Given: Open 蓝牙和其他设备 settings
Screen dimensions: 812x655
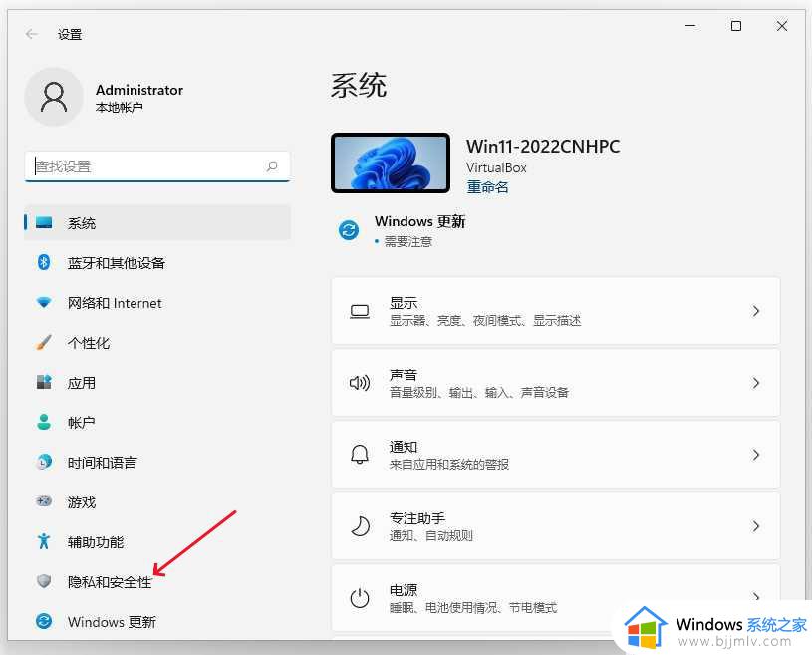Looking at the screenshot, I should pyautogui.click(x=157, y=263).
